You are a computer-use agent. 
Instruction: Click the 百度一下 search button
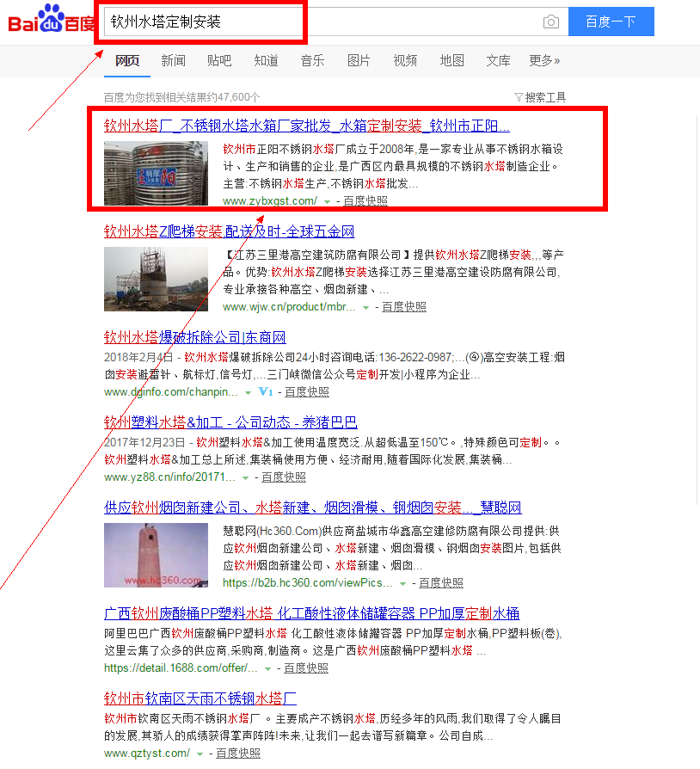click(611, 22)
